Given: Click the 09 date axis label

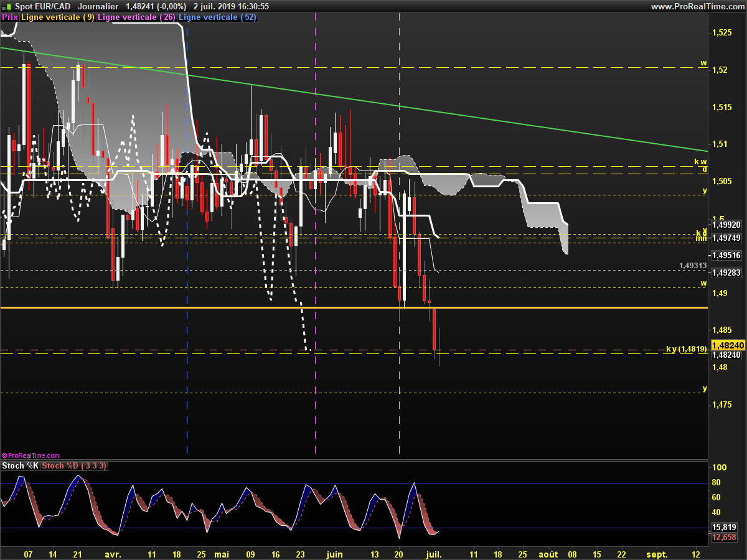Looking at the screenshot, I should pyautogui.click(x=251, y=554).
